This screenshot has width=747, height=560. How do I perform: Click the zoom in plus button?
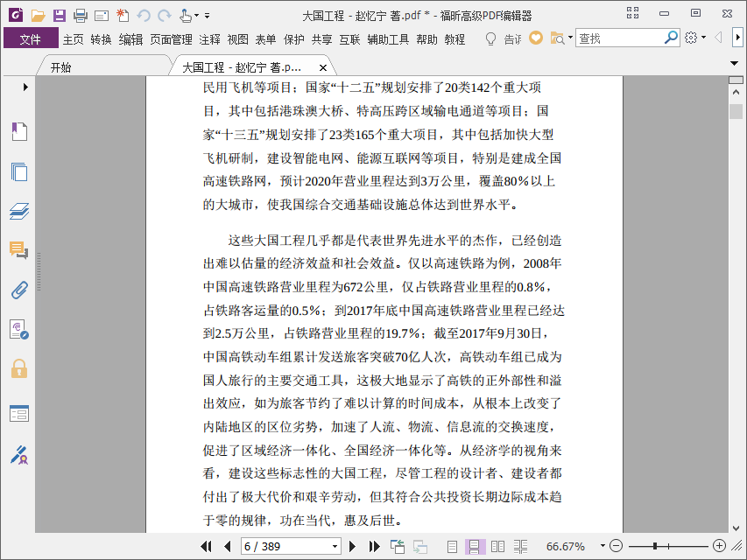tap(719, 546)
